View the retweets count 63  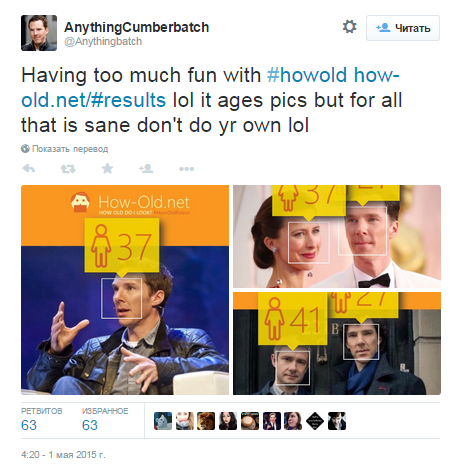coord(29,425)
